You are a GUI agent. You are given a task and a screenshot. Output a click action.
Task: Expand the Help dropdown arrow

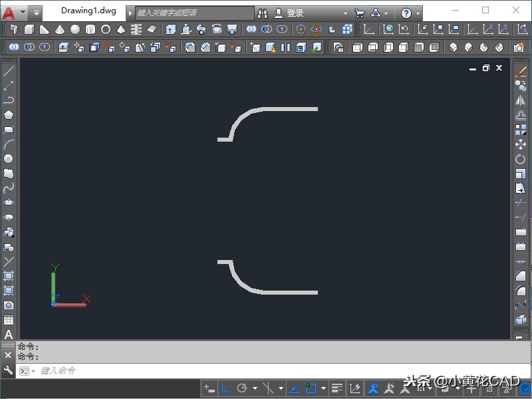click(x=418, y=13)
